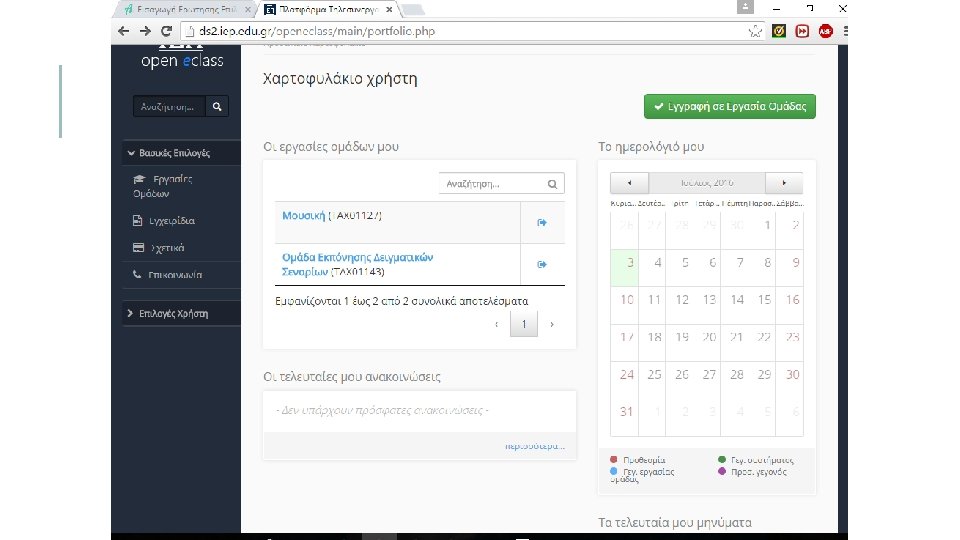Unregister from Μουσική using its exit icon
960x540 pixels.
click(542, 222)
